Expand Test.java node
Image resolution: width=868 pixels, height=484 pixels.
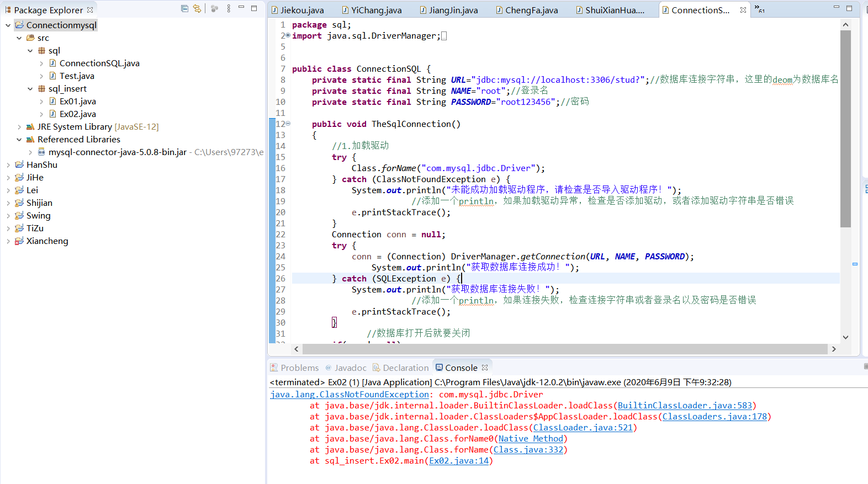(x=41, y=76)
